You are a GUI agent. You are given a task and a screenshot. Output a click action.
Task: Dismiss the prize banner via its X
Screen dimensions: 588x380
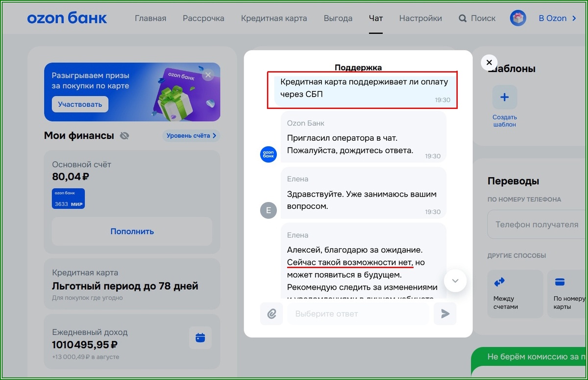pos(208,75)
